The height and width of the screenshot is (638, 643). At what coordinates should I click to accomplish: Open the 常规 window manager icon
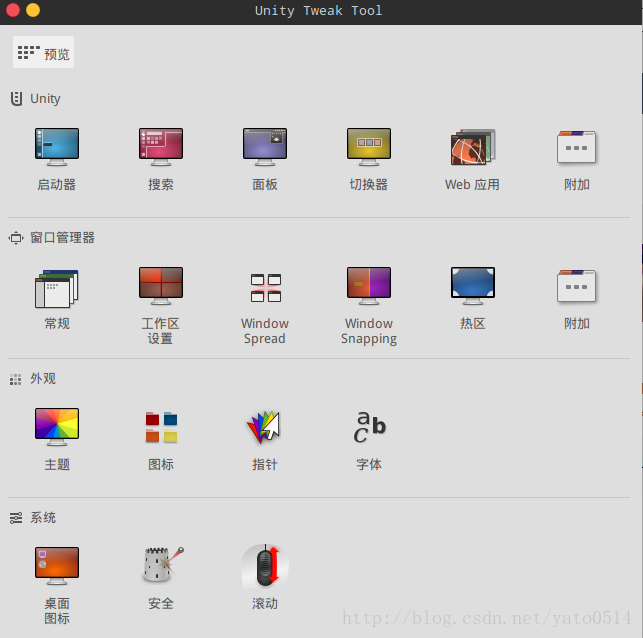(x=57, y=288)
